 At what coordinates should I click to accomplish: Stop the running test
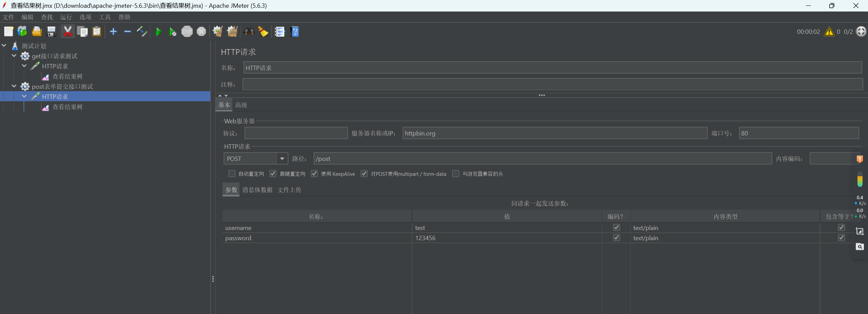pos(187,32)
